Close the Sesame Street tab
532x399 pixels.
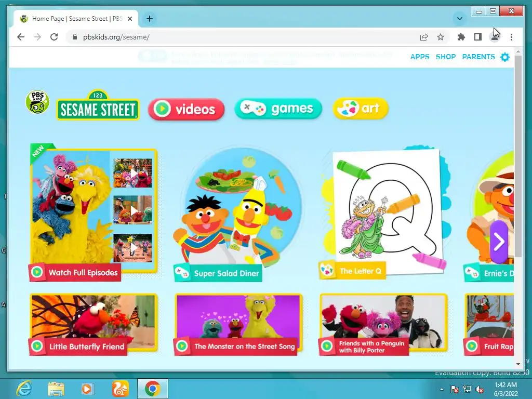click(x=129, y=19)
